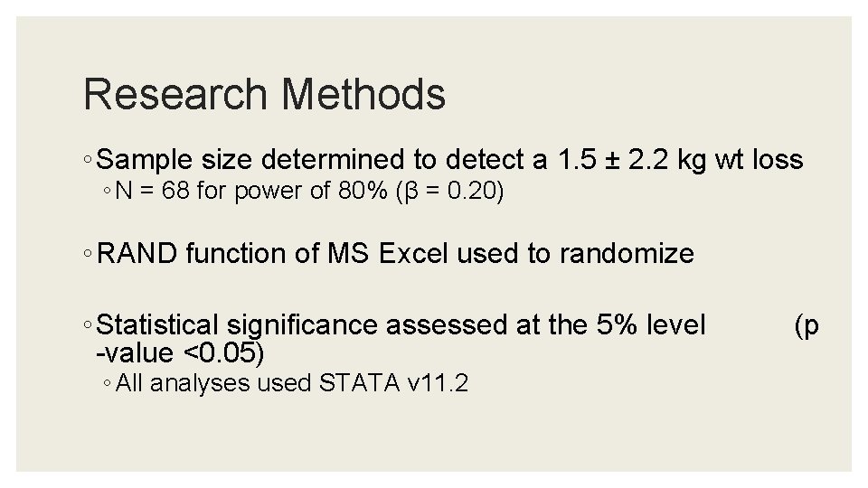Viewport: 868px width, 488px height.
Task: Click the All analyses used STATA v11.2 sub-bullet
Action: pos(292,383)
